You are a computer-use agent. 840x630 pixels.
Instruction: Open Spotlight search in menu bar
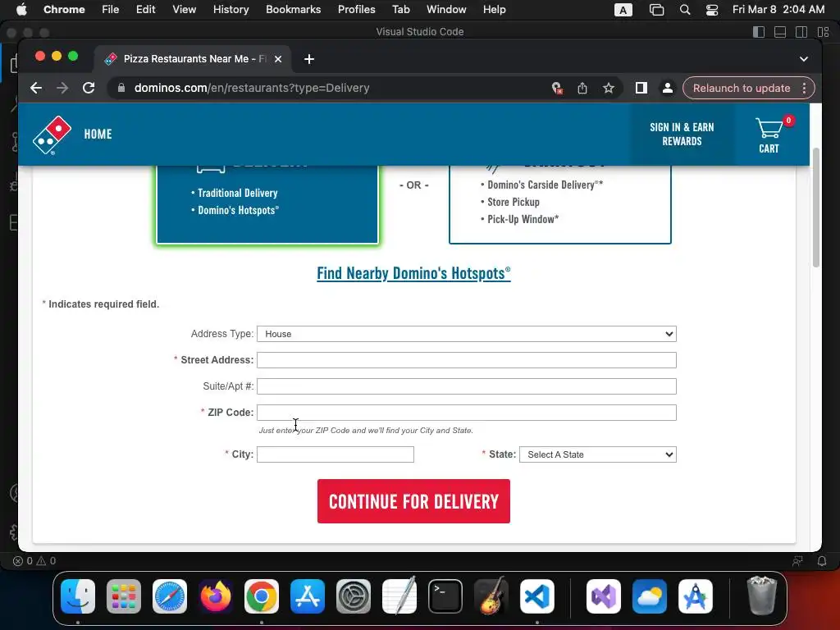(685, 10)
